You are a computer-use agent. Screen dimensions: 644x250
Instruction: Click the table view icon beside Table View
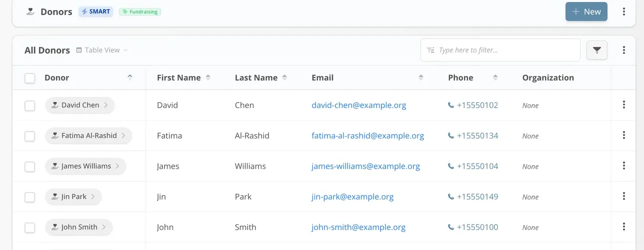tap(79, 50)
